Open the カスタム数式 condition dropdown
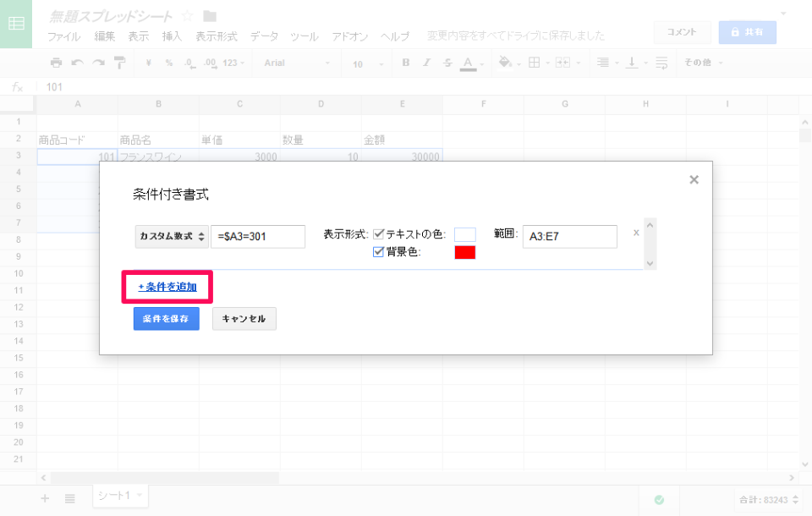This screenshot has height=516, width=812. (x=172, y=237)
